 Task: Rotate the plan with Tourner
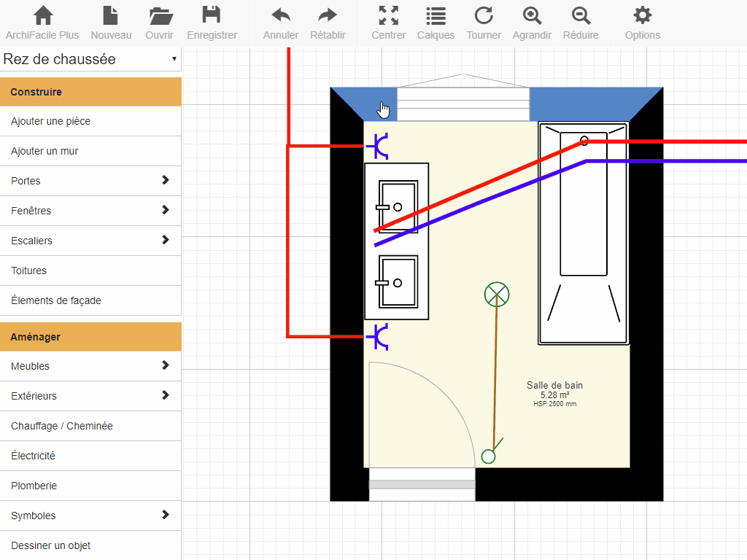tap(484, 23)
